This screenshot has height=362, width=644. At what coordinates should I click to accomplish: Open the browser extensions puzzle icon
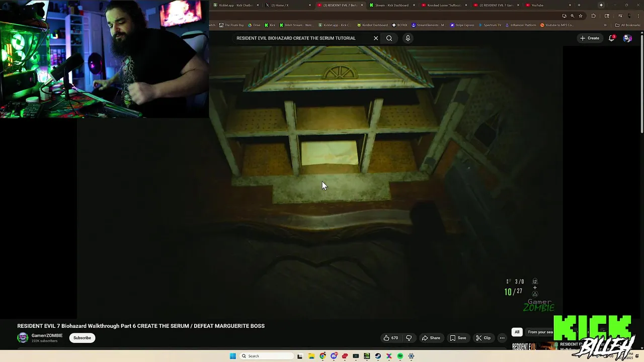coord(593,16)
